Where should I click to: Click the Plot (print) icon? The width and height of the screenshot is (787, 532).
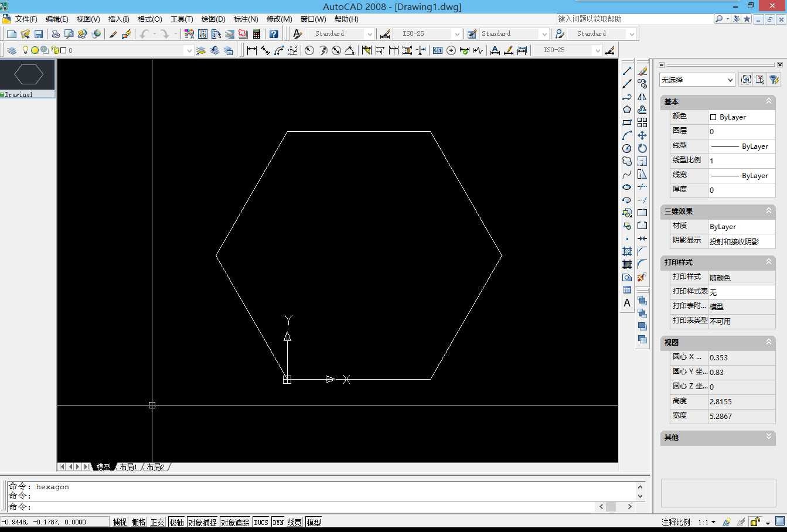click(x=56, y=34)
